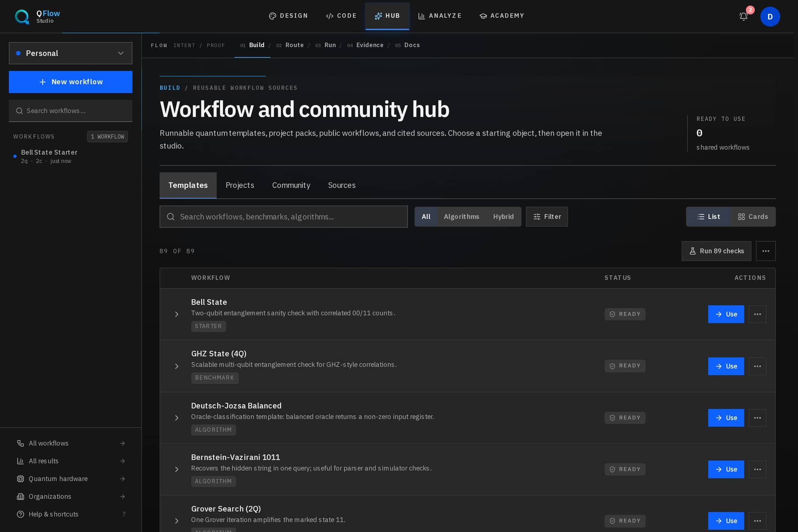This screenshot has width=798, height=532.
Task: Click the flask icon on Run 89 checks
Action: tap(692, 251)
